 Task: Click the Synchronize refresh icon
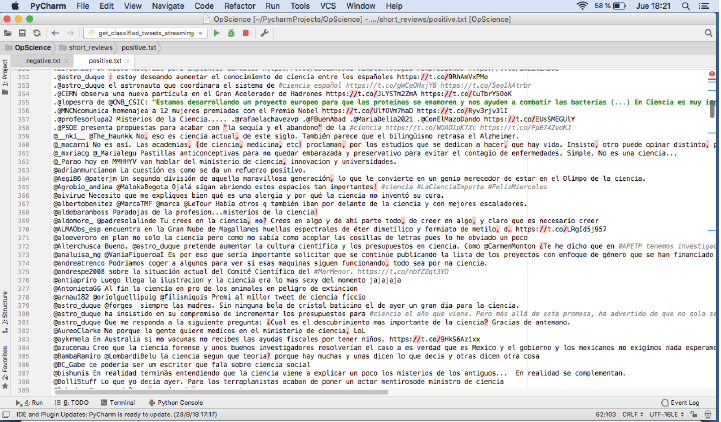tap(36, 33)
